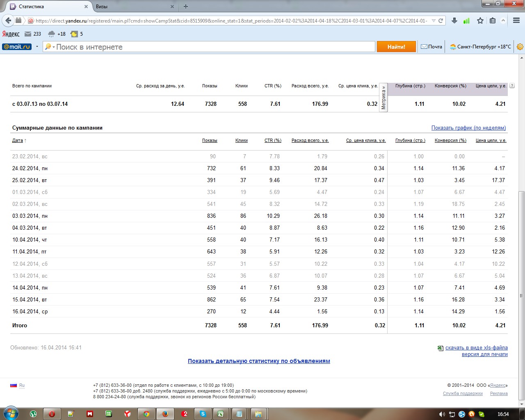Click the green signal bars toolbar icon

click(467, 21)
